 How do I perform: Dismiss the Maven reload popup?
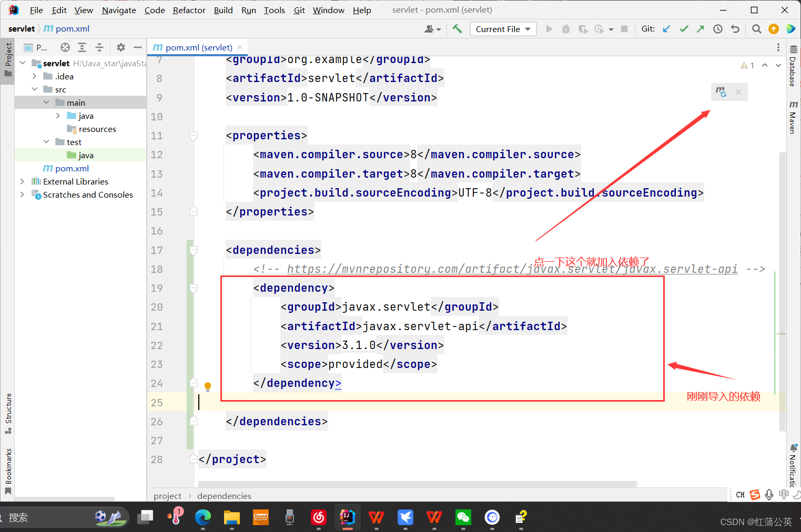point(738,92)
